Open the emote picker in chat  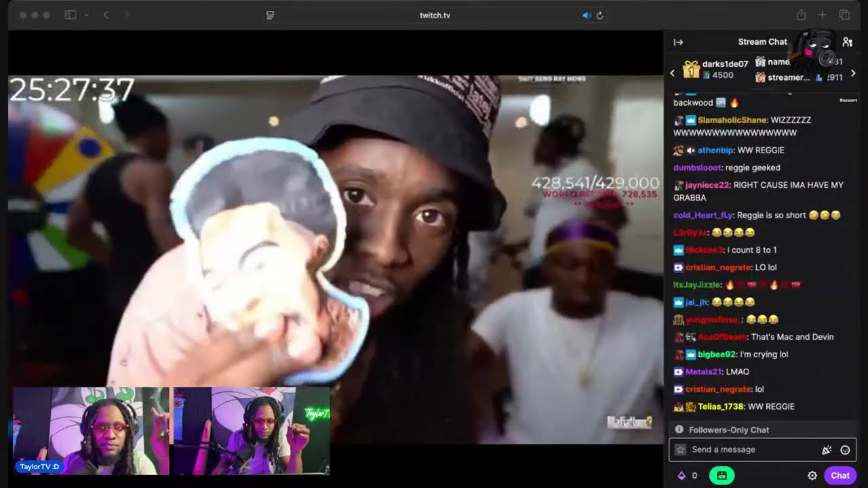845,449
